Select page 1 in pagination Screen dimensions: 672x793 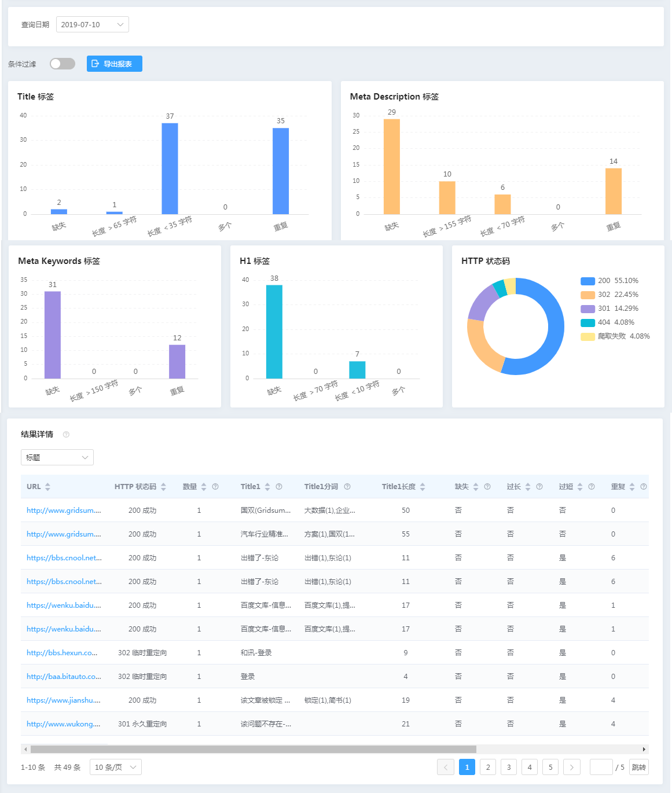[x=467, y=767]
